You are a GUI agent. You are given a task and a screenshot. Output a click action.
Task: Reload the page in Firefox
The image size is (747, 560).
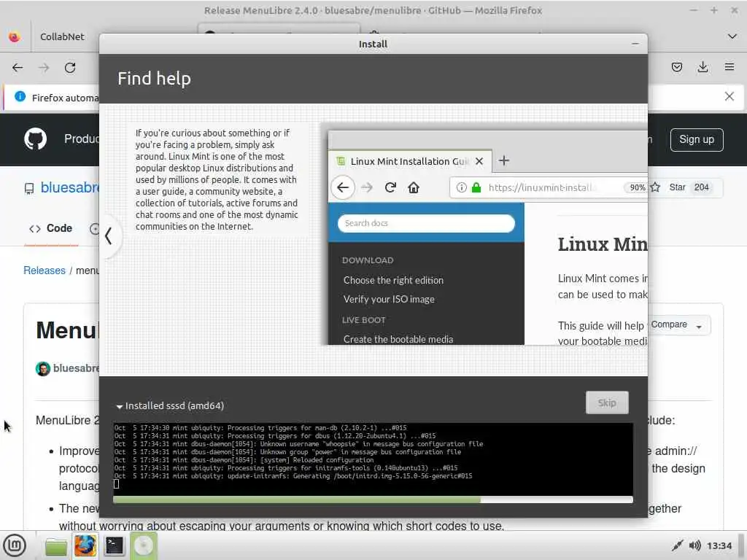(x=70, y=68)
